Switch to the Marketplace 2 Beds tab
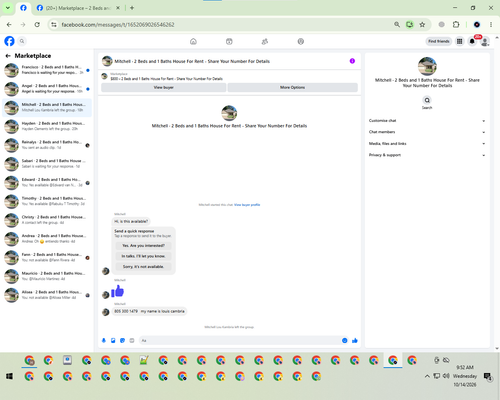The image size is (500, 400). (78, 8)
